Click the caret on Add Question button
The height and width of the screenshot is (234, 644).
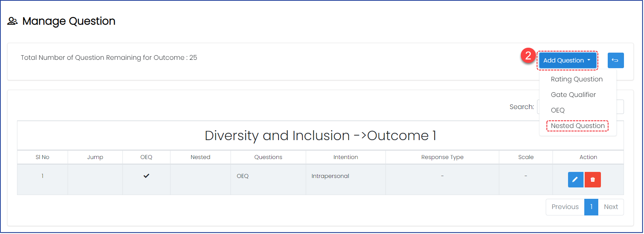pos(589,60)
